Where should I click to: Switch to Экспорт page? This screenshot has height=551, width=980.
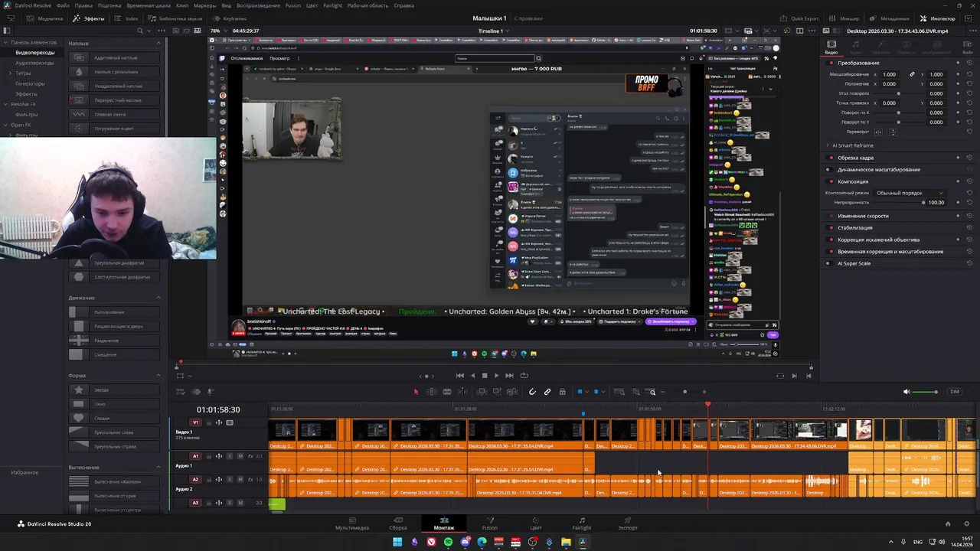[x=628, y=523]
